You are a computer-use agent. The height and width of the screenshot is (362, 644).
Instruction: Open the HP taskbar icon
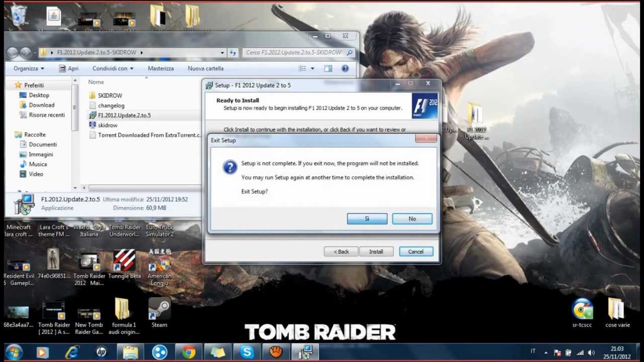pos(101,352)
